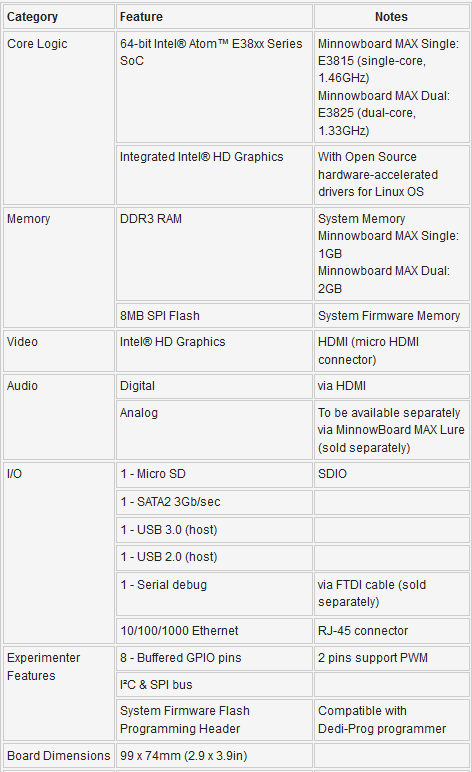Click the System Firmware Memory note
Viewport: 472px width, 772px height.
coord(391,316)
